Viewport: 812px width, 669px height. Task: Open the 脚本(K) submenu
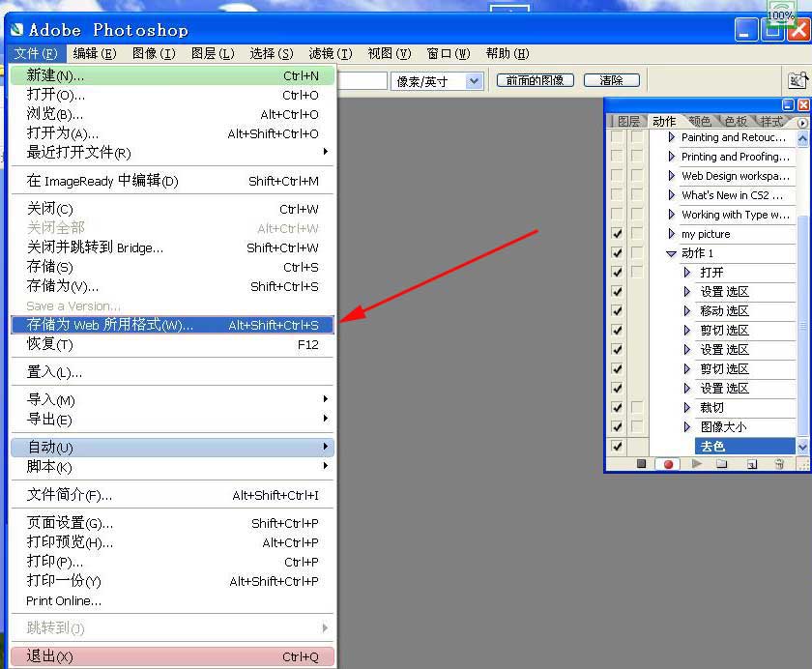(x=172, y=467)
